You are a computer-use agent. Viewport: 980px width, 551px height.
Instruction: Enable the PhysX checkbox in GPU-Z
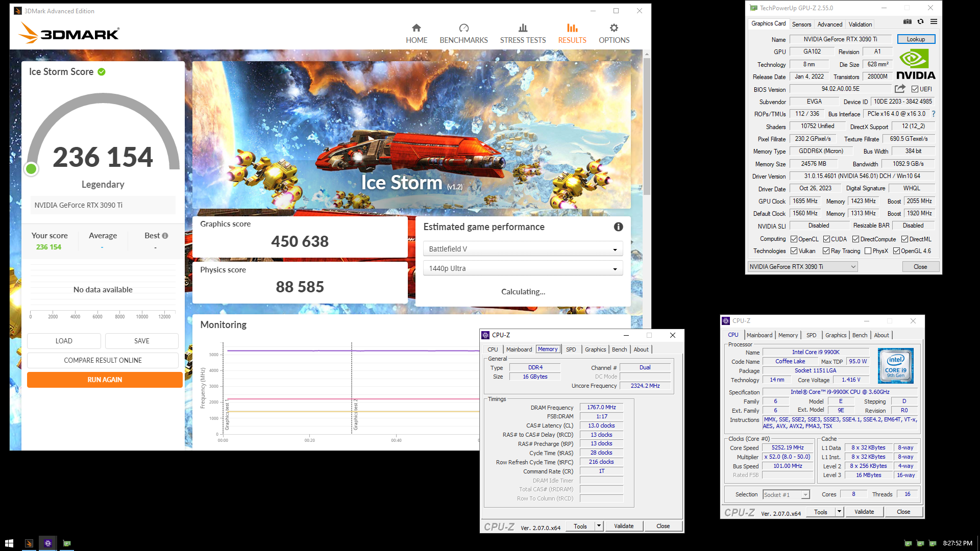coord(868,251)
